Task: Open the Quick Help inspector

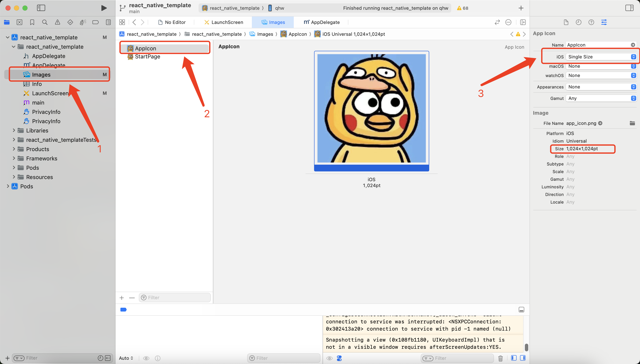Action: click(x=591, y=22)
